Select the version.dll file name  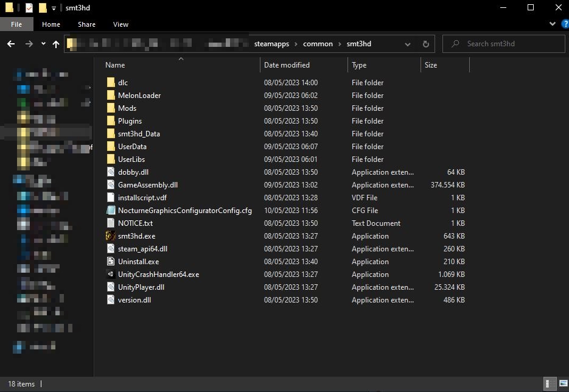pos(134,300)
